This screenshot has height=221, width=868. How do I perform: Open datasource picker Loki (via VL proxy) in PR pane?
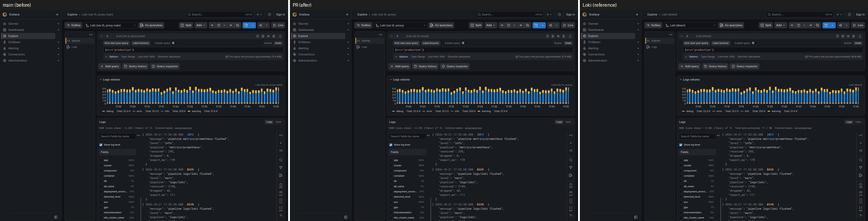pyautogui.click(x=401, y=25)
